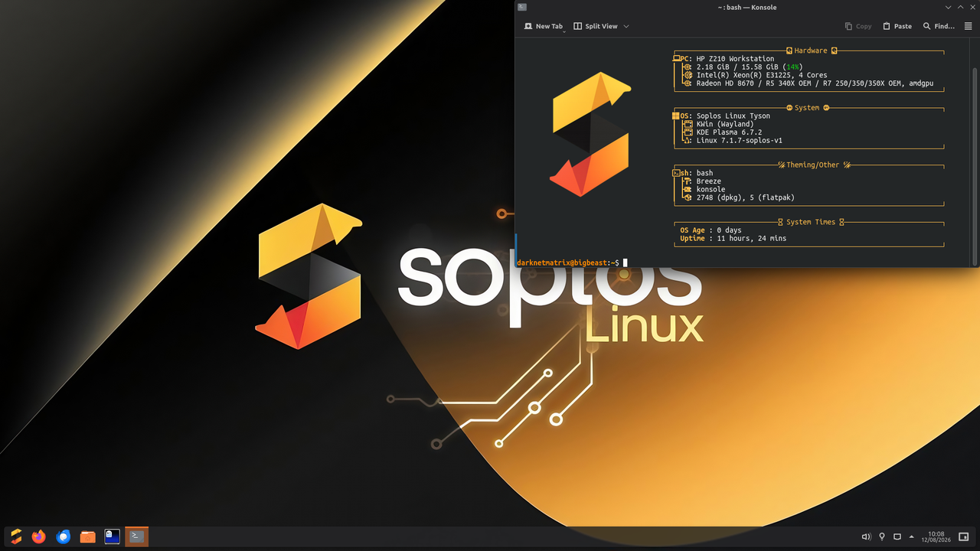Open the Thunderbird mail client

[64, 536]
